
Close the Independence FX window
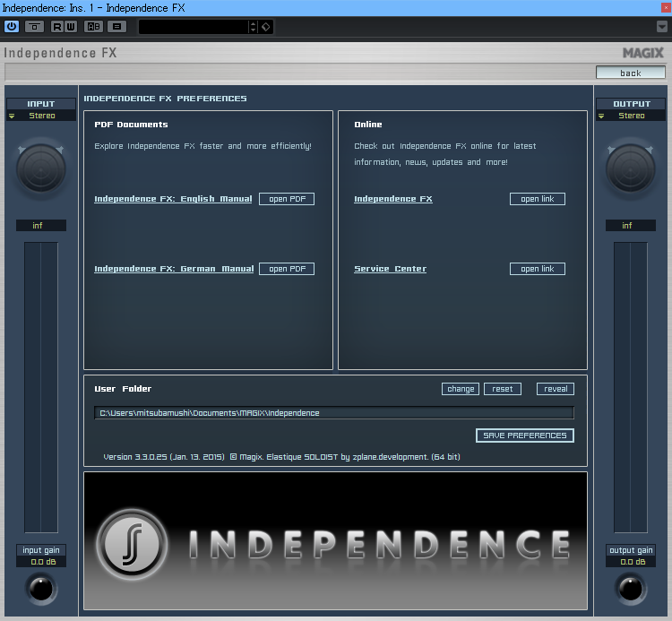tap(666, 8)
